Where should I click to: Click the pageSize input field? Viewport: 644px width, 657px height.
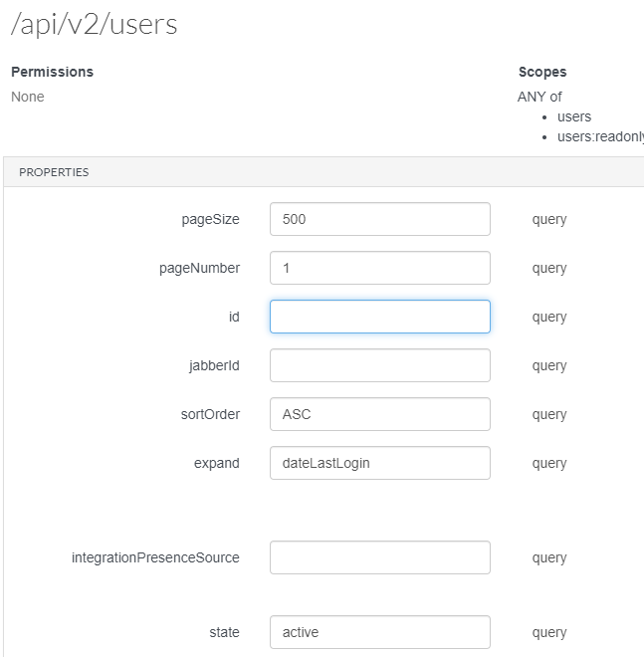tap(379, 219)
